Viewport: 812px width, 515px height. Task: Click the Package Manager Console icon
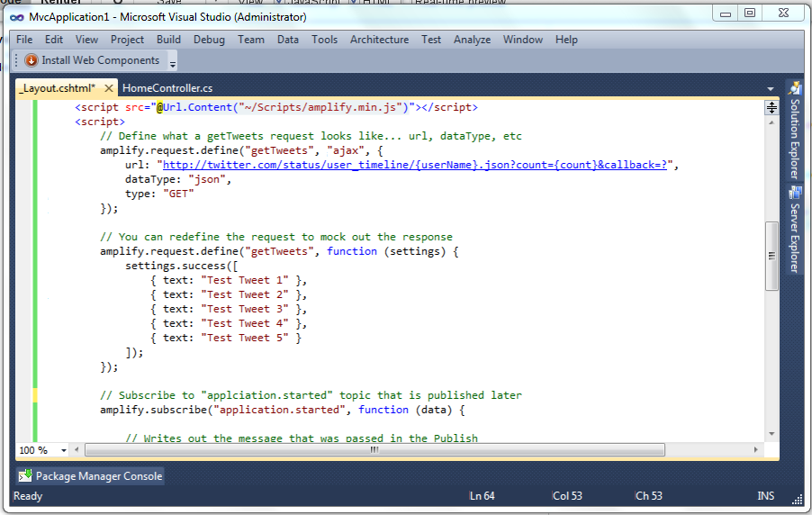click(25, 475)
